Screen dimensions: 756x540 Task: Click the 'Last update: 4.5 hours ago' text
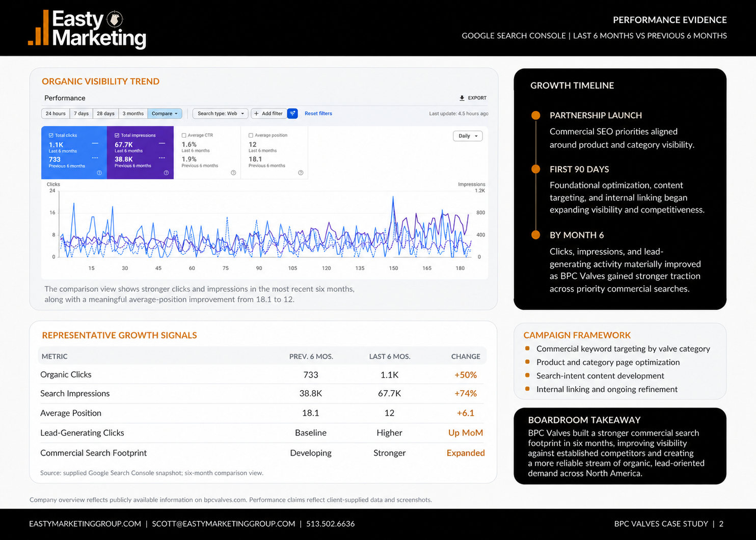tap(458, 114)
